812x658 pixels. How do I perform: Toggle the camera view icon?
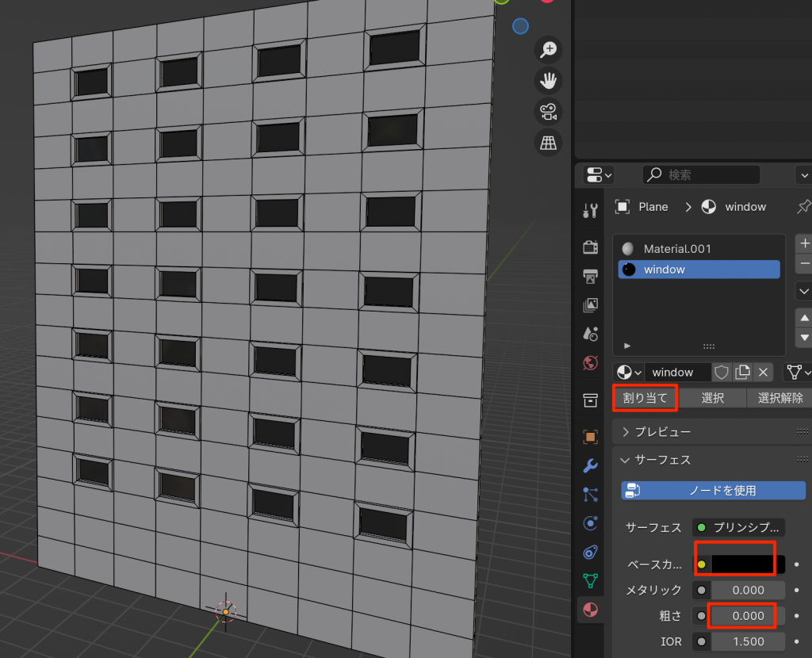tap(548, 112)
